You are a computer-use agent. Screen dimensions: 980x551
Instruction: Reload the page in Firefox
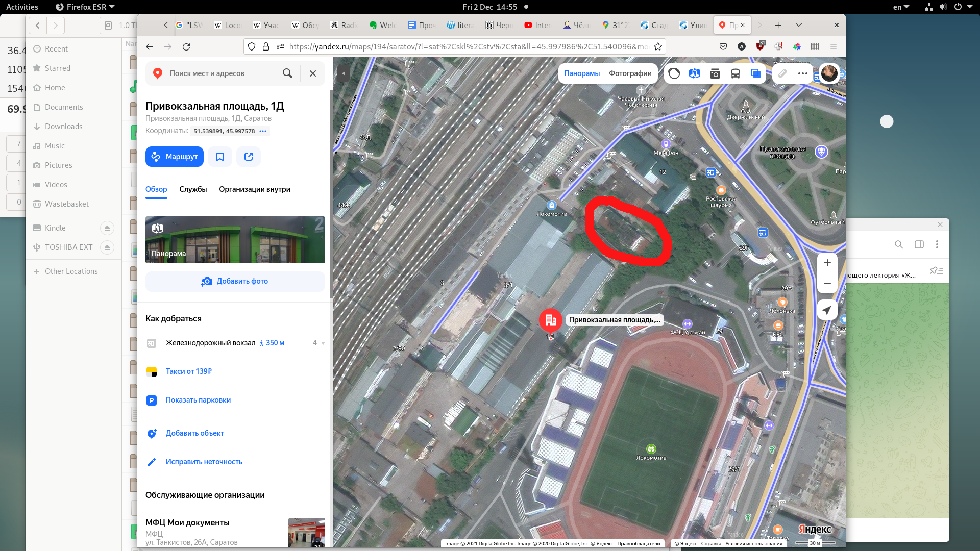(x=186, y=46)
